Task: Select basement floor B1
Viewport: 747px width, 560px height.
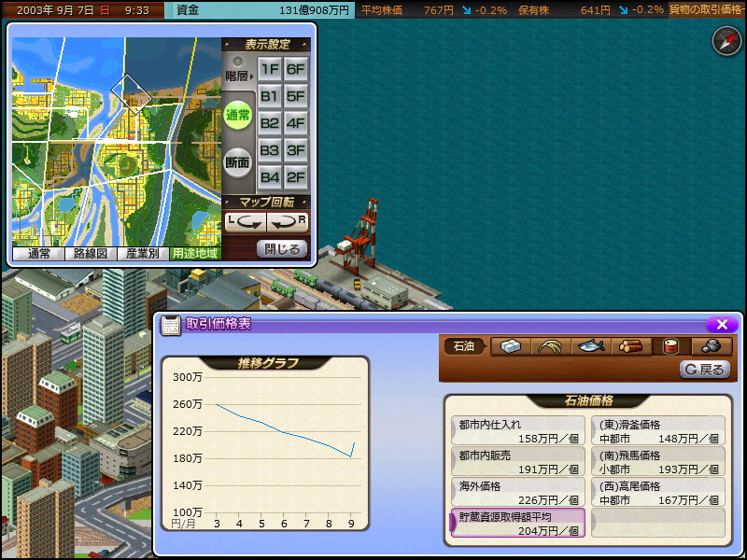Action: (x=270, y=97)
